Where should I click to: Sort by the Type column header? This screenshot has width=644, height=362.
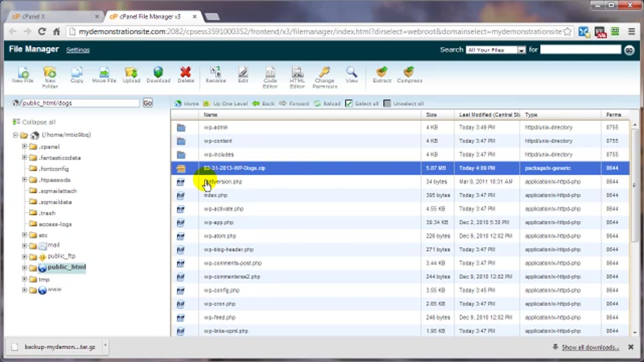[x=561, y=115]
